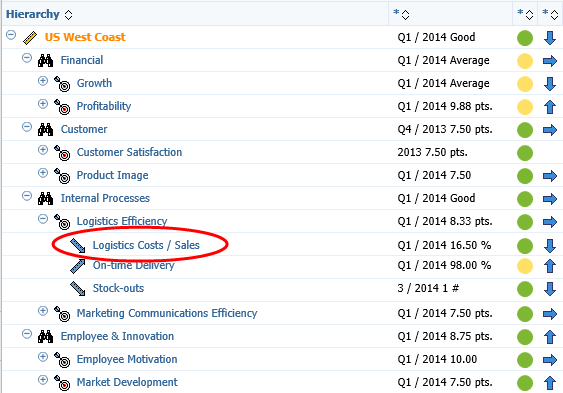This screenshot has width=563, height=393.
Task: Expand the Product Image objective
Action: pyautogui.click(x=43, y=173)
